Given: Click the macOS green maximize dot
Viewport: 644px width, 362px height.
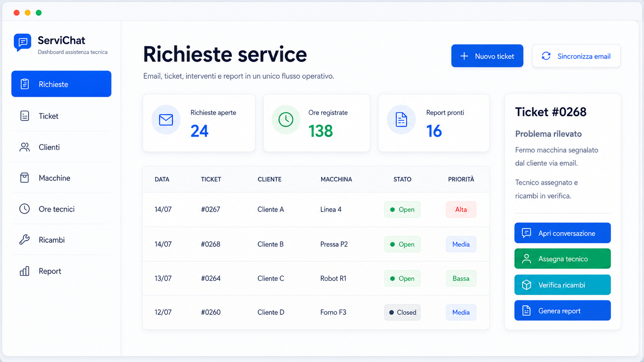Looking at the screenshot, I should coord(39,13).
